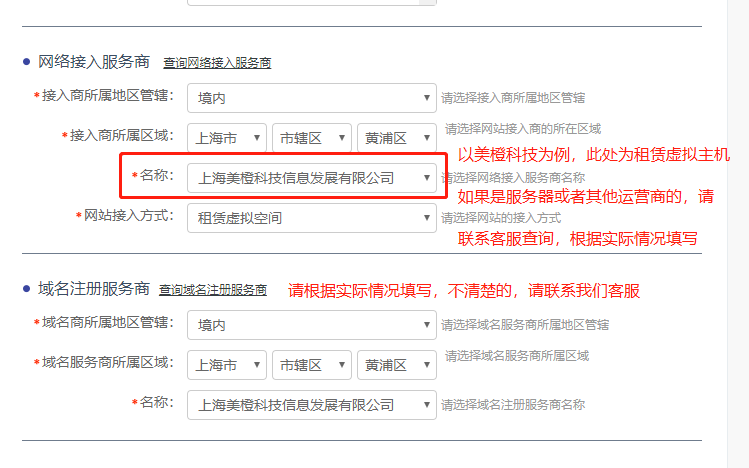Expand the 域名商所属地区管辖 dropdown
Image resolution: width=749 pixels, height=468 pixels.
(311, 325)
